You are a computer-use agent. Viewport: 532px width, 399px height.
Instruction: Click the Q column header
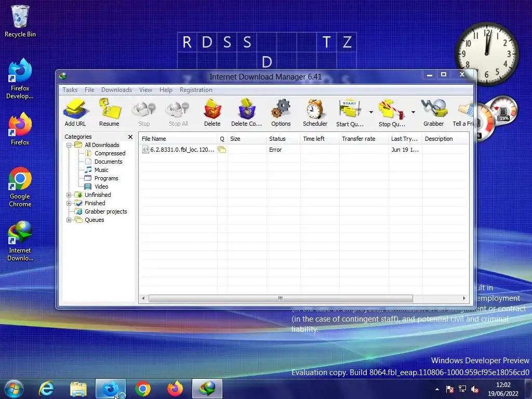coord(222,139)
